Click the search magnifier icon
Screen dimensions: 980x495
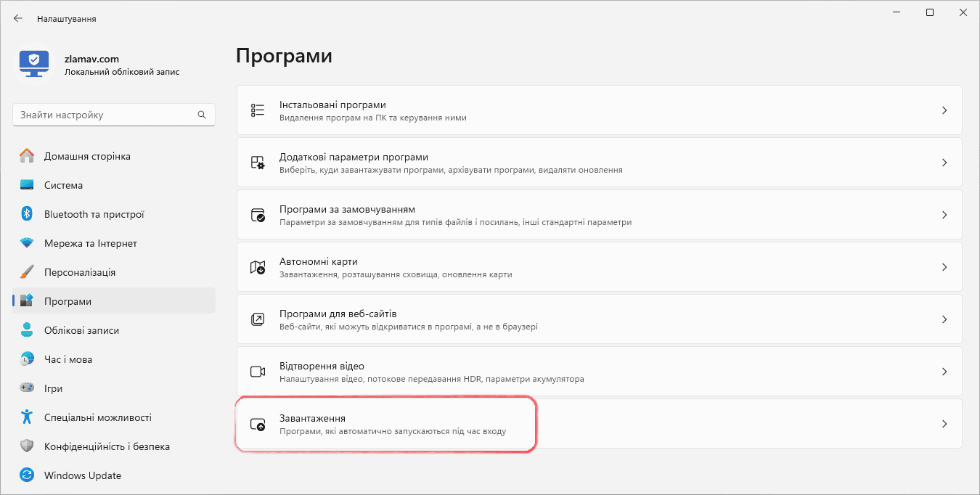pos(202,115)
